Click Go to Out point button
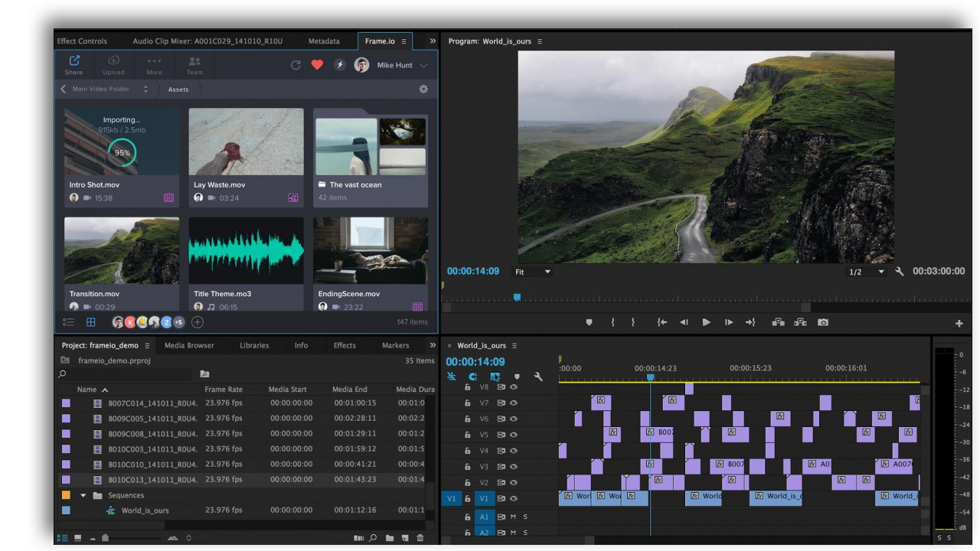The image size is (980, 551). click(750, 322)
